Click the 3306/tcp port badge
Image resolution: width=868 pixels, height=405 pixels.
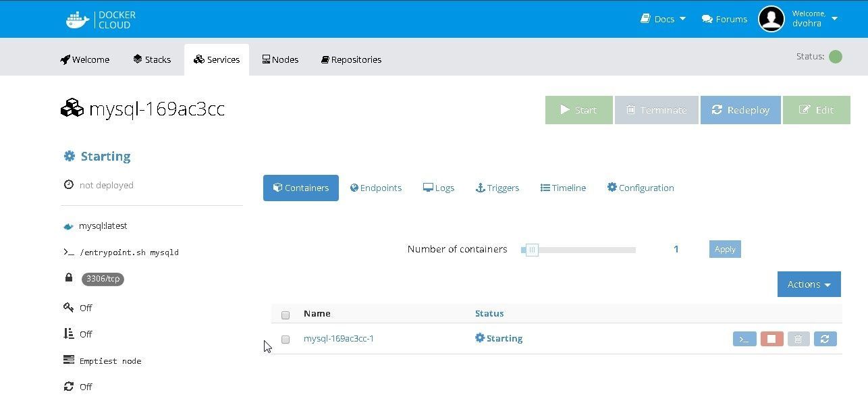pos(103,279)
